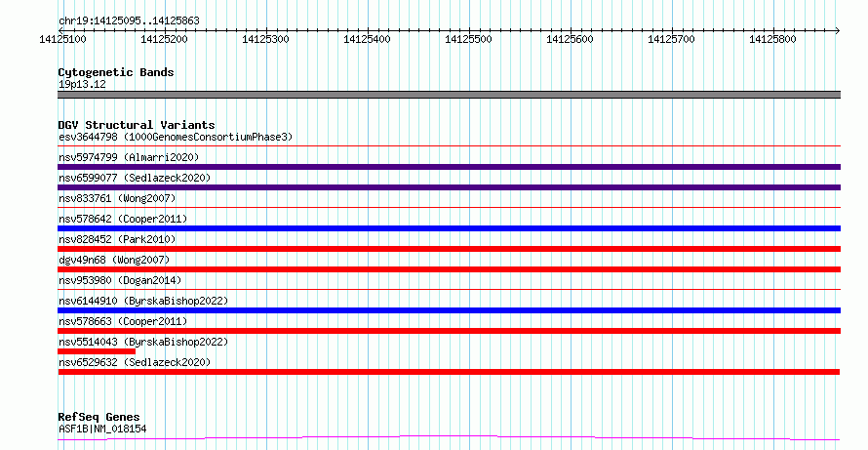The width and height of the screenshot is (868, 450).
Task: Open variant nsv953980 (Dogan2014)
Action: [120, 280]
